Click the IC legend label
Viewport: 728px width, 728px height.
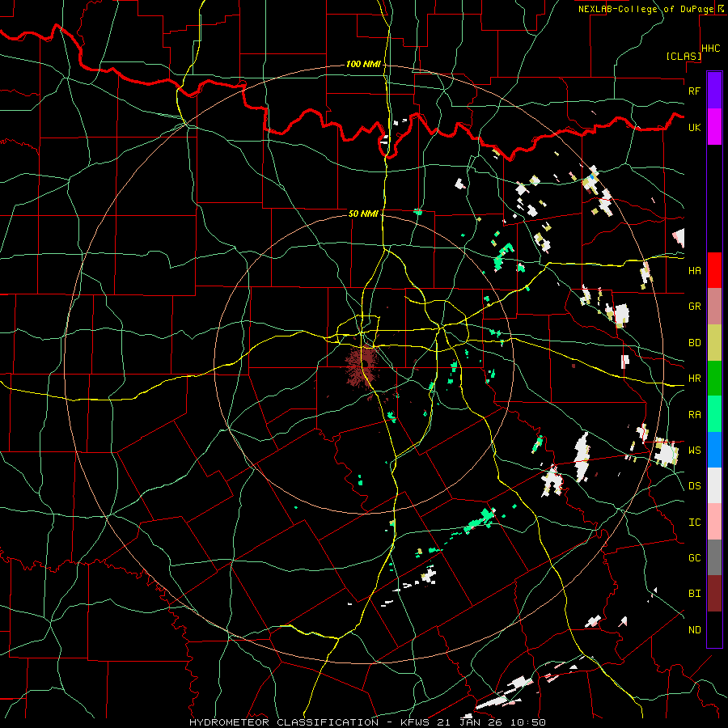pyautogui.click(x=694, y=522)
